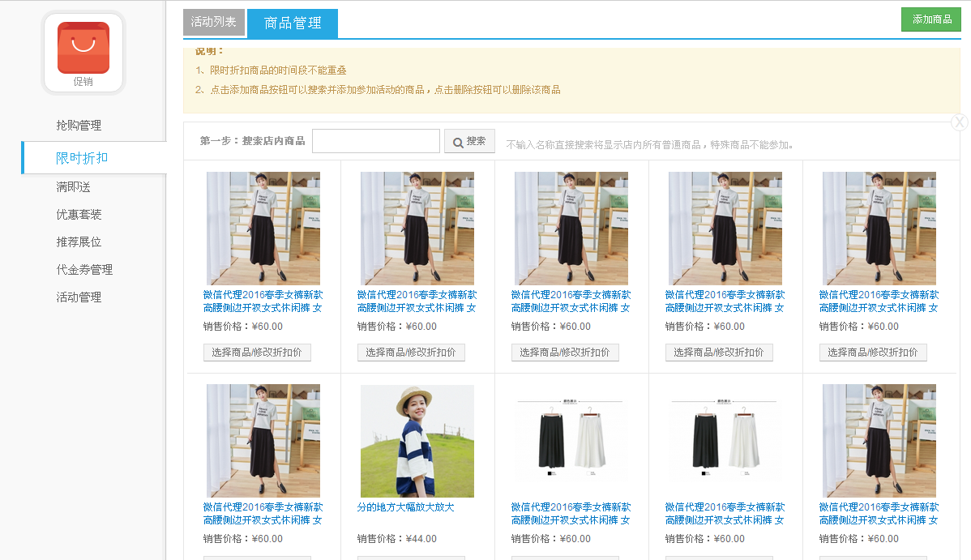Viewport: 971px width, 560px height.
Task: Click second-row fifth product thumbnail
Action: point(879,441)
